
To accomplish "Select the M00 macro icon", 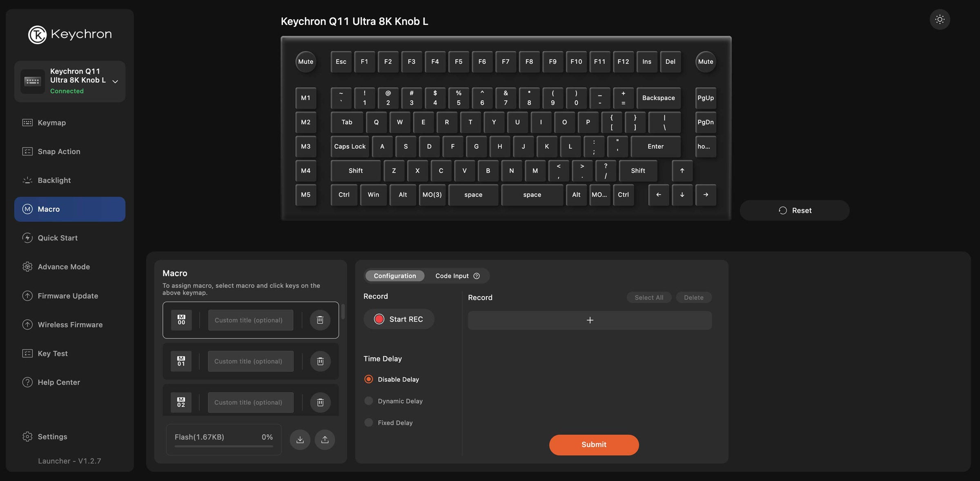I will [x=181, y=320].
